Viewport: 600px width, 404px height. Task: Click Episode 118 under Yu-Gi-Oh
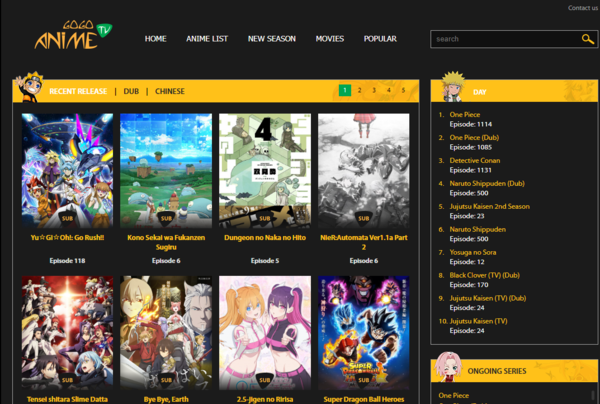point(67,261)
